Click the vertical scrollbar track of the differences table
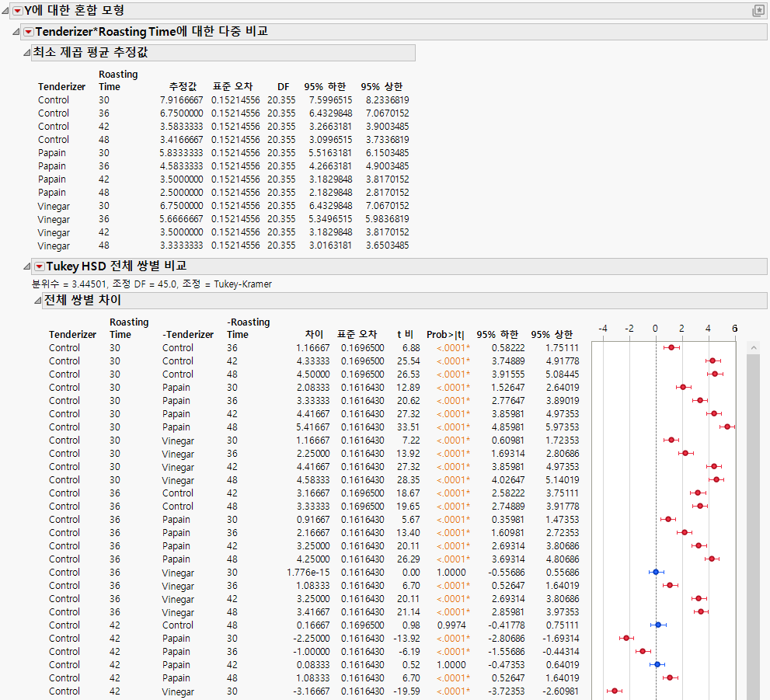The height and width of the screenshot is (700, 770). tap(752, 544)
